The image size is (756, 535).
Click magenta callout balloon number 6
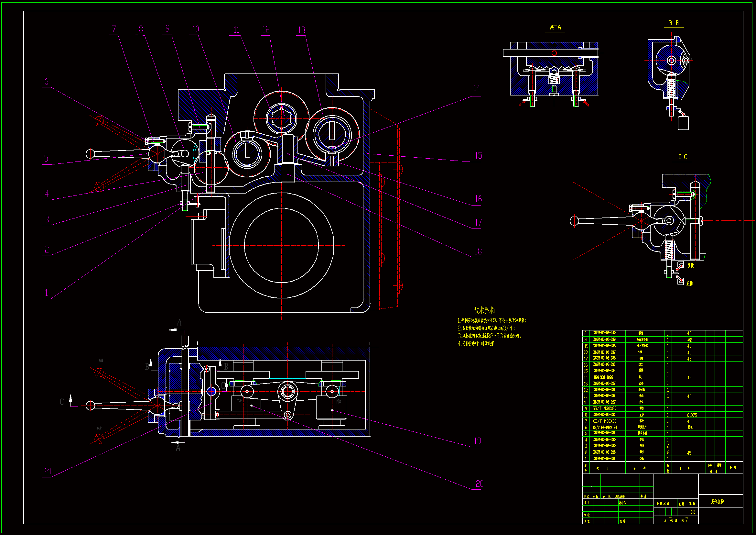point(47,82)
